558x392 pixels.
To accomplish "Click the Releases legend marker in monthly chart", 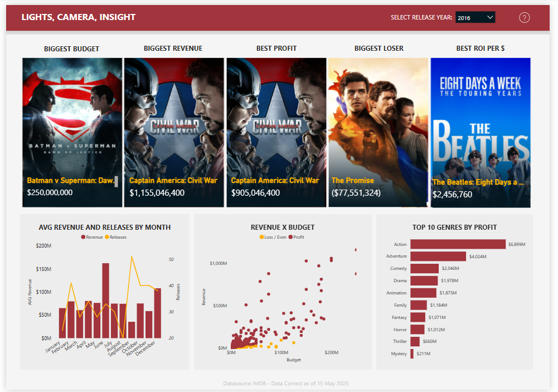I will [107, 237].
